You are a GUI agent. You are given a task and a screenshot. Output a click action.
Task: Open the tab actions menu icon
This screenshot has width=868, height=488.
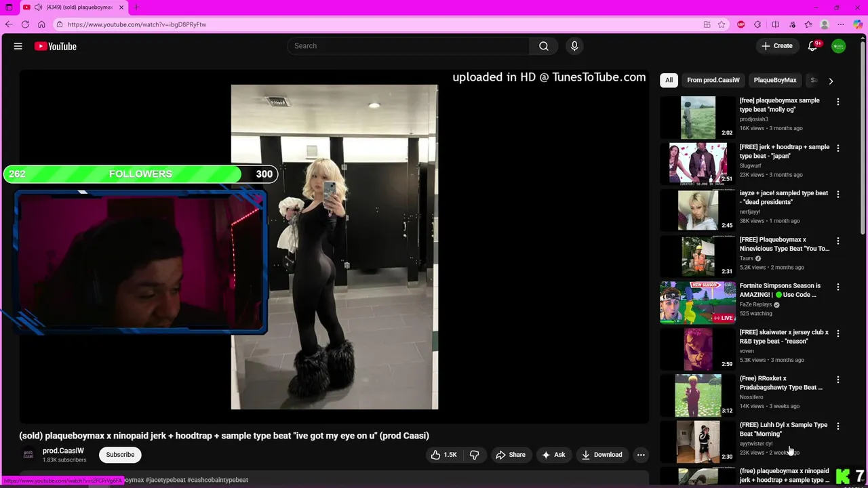coord(9,7)
